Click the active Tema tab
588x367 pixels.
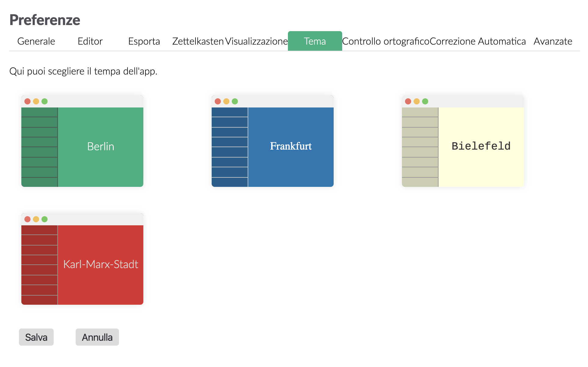315,41
